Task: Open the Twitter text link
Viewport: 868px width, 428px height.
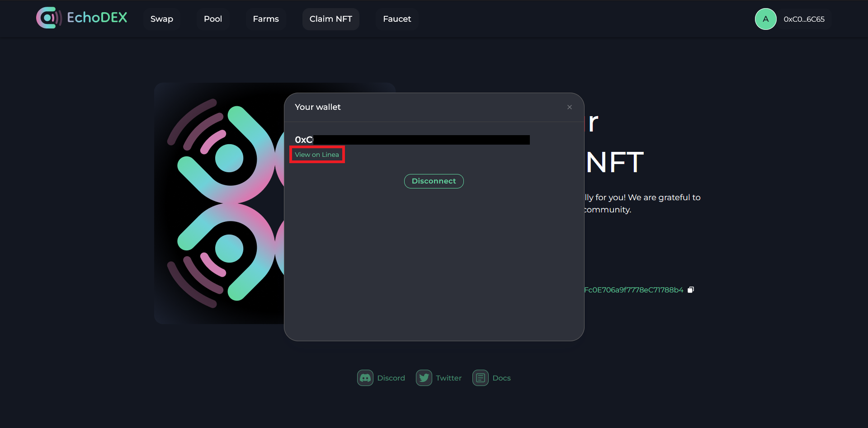Action: tap(448, 378)
